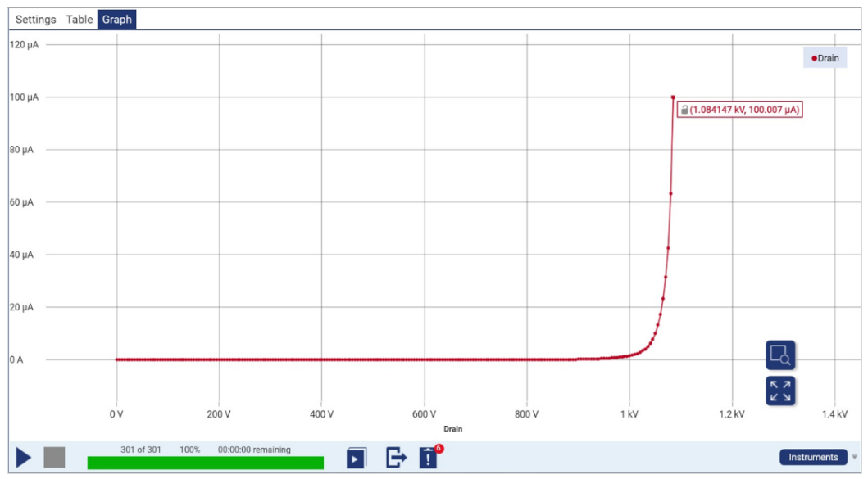Click the green measurement progress bar

(x=205, y=463)
